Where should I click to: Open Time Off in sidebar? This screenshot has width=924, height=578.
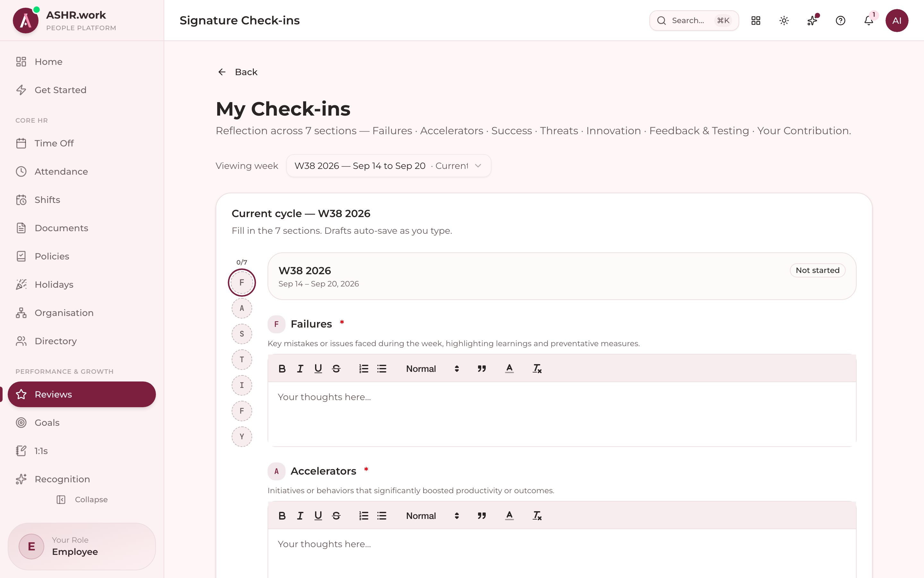82,143
